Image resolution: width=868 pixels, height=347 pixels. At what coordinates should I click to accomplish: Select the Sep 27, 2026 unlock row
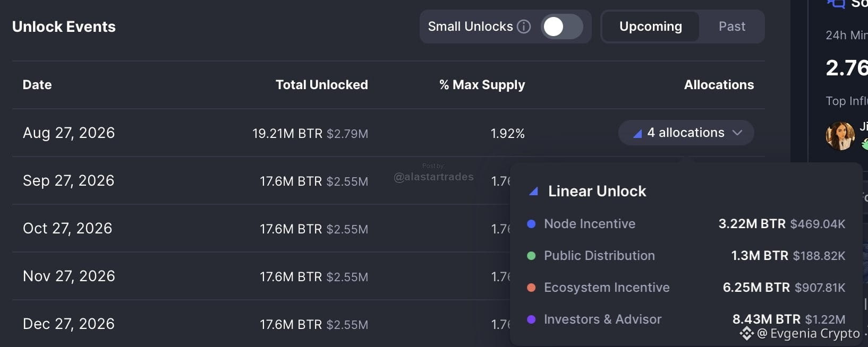tap(261, 180)
